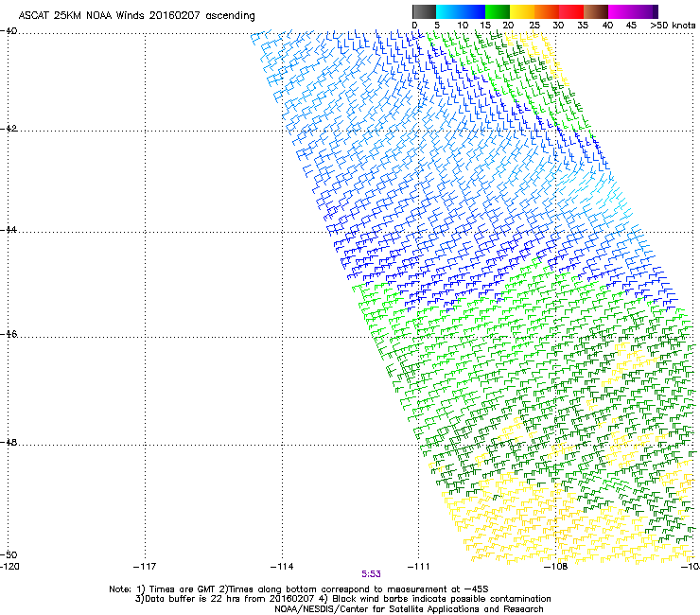The height and width of the screenshot is (615, 700).
Task: Click the -117 longitude axis label
Action: click(145, 567)
